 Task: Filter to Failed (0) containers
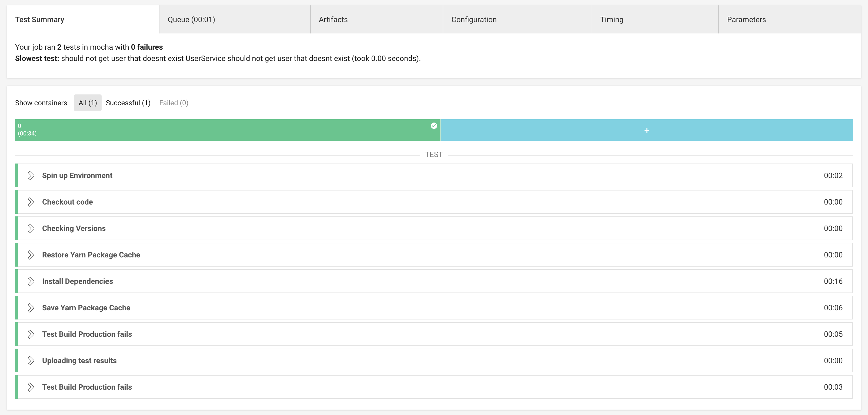coord(173,103)
